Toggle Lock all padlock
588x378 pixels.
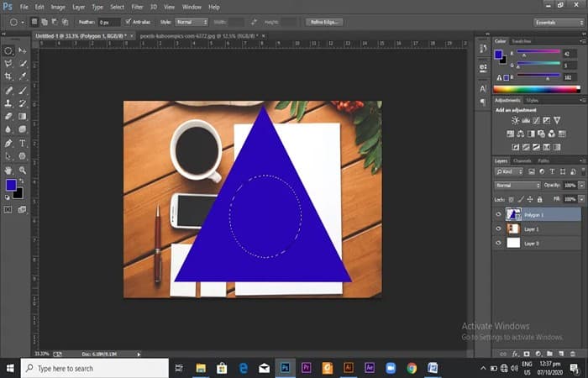point(539,200)
